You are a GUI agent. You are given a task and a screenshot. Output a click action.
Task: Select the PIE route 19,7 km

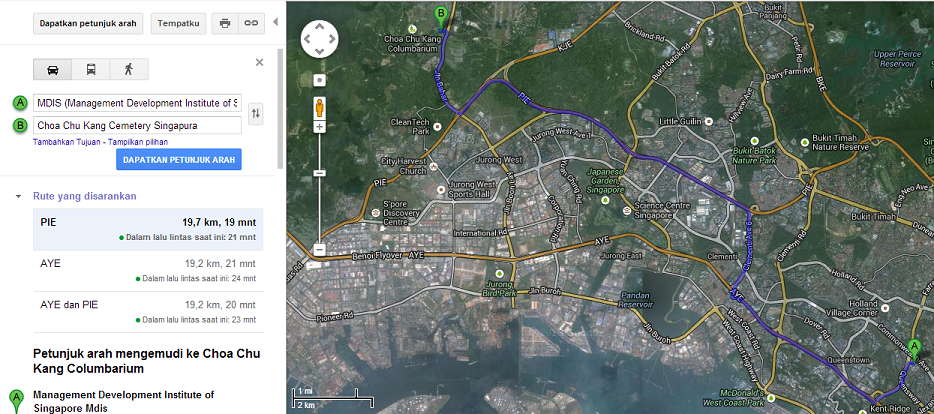pyautogui.click(x=148, y=229)
